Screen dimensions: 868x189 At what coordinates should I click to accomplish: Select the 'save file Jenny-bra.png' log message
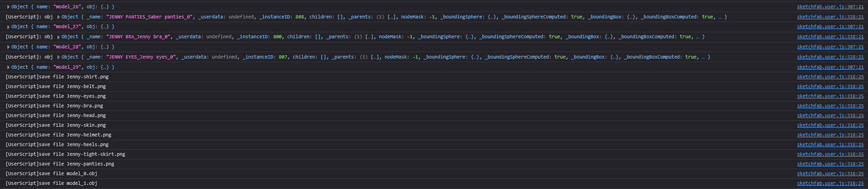pyautogui.click(x=54, y=106)
